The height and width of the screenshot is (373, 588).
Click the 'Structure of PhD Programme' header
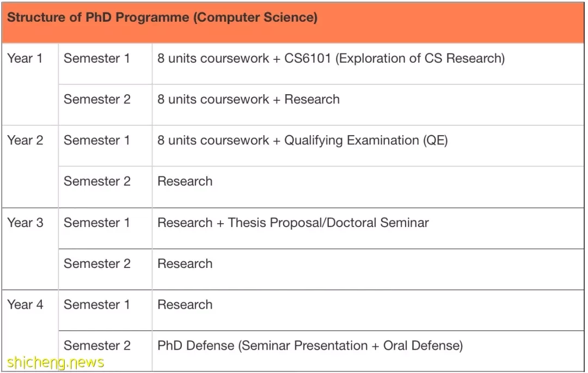coord(162,17)
